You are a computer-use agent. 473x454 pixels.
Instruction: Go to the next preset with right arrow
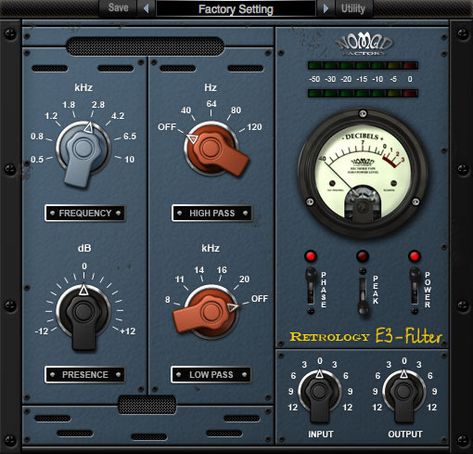[326, 8]
